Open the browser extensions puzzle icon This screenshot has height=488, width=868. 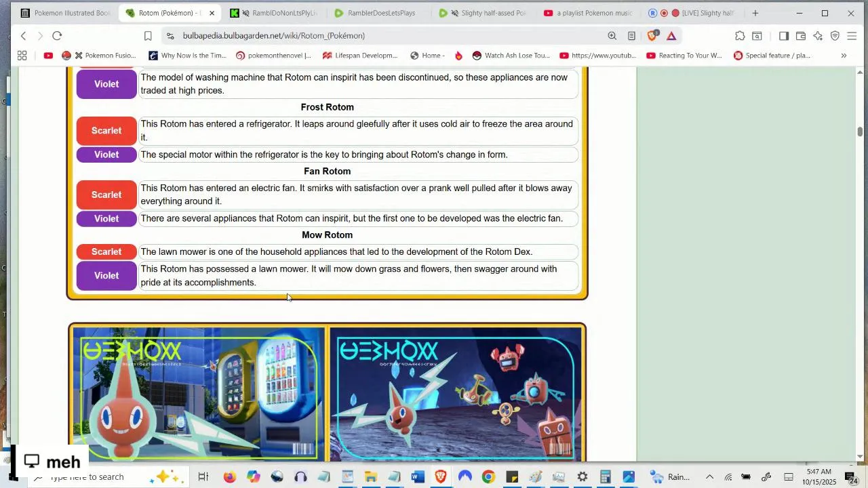pos(740,36)
